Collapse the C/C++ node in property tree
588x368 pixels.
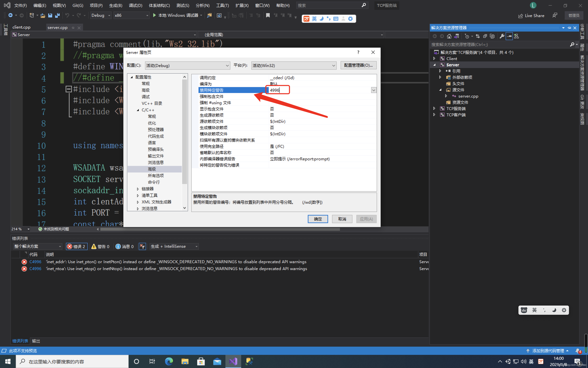coord(138,110)
